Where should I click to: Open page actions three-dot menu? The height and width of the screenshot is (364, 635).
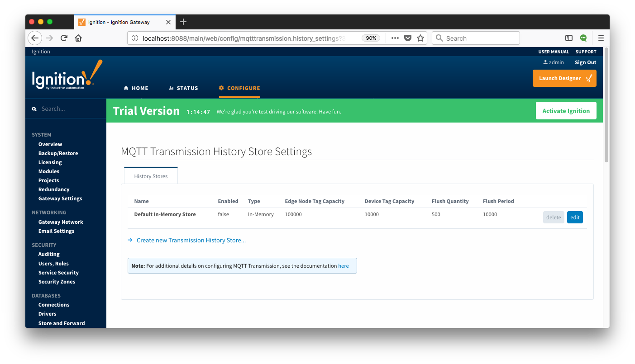pos(395,38)
